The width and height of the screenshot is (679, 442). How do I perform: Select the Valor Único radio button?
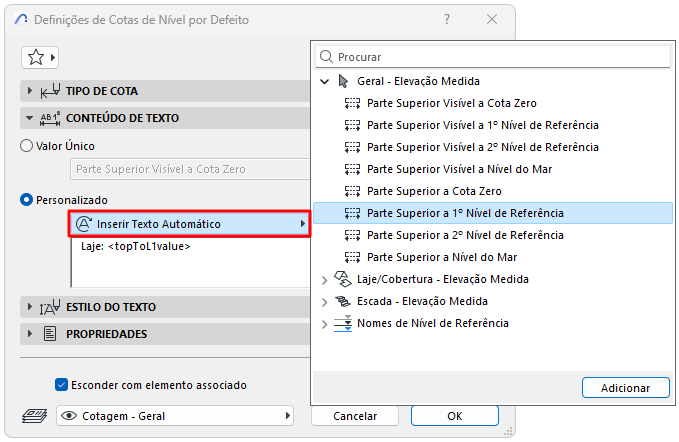click(x=26, y=146)
